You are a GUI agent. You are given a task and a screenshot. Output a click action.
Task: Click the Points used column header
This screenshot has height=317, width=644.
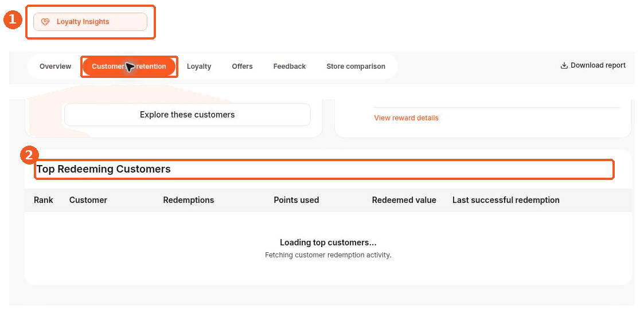(x=296, y=200)
